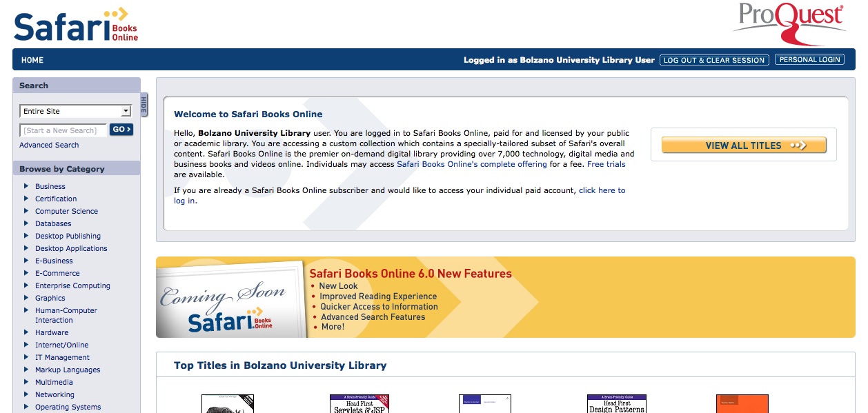Click the Safari Books Online logo

pyautogui.click(x=76, y=24)
